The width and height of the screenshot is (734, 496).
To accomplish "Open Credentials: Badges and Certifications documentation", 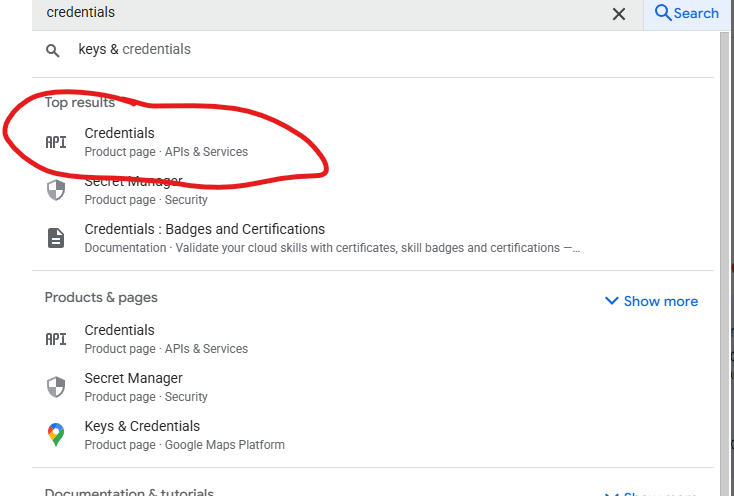I will click(204, 229).
